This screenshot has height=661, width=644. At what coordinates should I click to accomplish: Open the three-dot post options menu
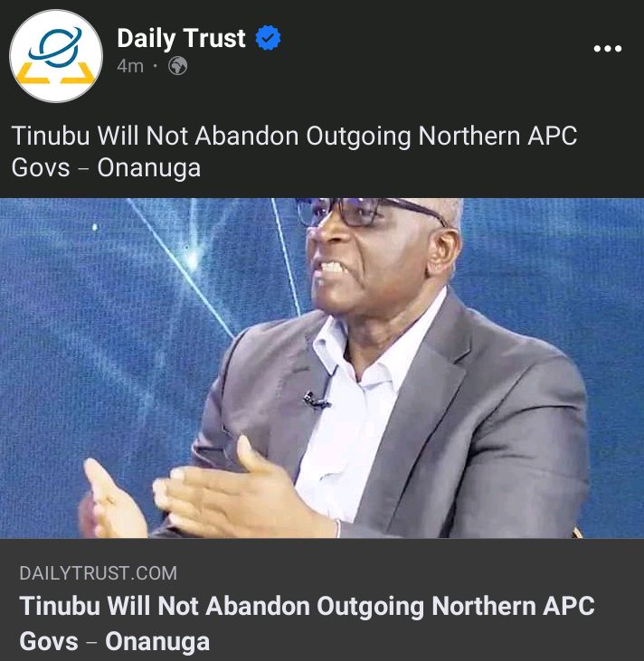coord(607,49)
